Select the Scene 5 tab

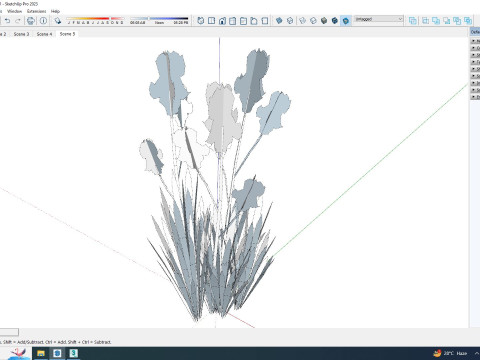coord(67,34)
